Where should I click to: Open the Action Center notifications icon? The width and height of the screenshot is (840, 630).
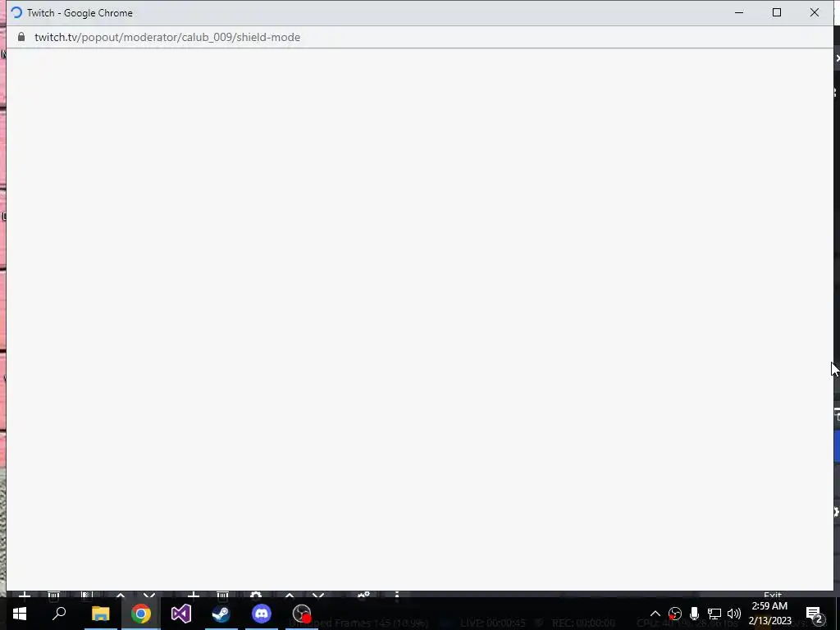point(815,614)
